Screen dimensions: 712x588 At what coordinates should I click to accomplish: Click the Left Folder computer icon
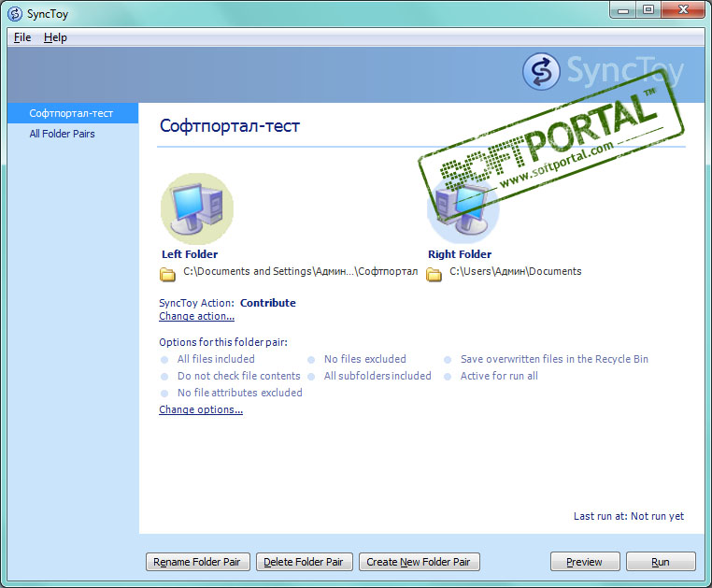click(196, 208)
